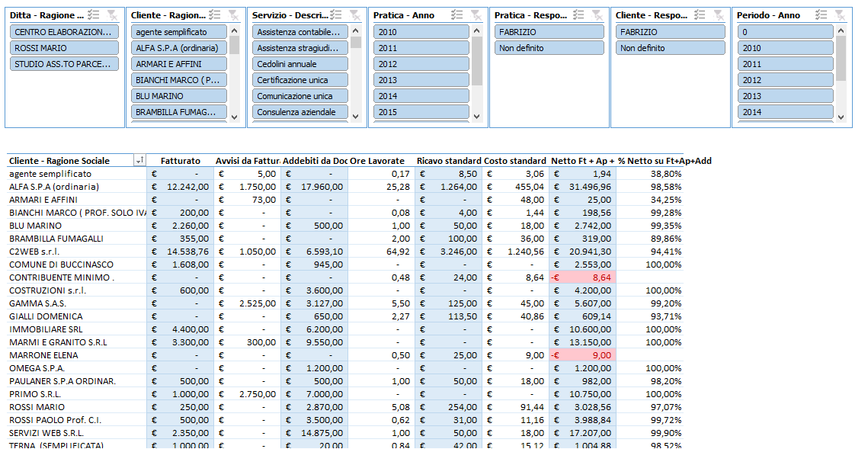Toggle multi-select in Cliente Responsabile slicer
Image resolution: width=868 pixels, height=449 pixels.
(700, 15)
